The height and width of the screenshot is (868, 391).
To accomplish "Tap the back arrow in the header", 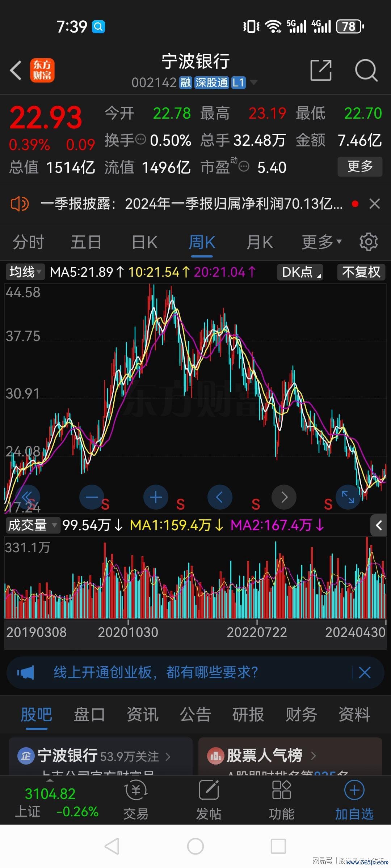I will click(16, 70).
